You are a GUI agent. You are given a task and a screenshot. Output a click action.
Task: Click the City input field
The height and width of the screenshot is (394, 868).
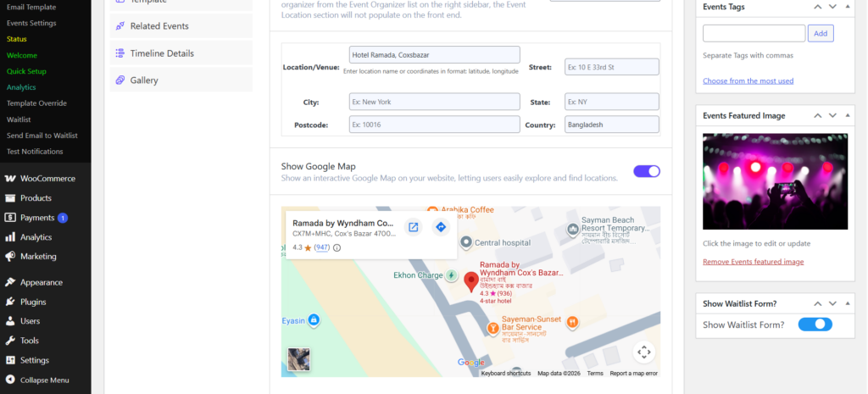tap(435, 102)
